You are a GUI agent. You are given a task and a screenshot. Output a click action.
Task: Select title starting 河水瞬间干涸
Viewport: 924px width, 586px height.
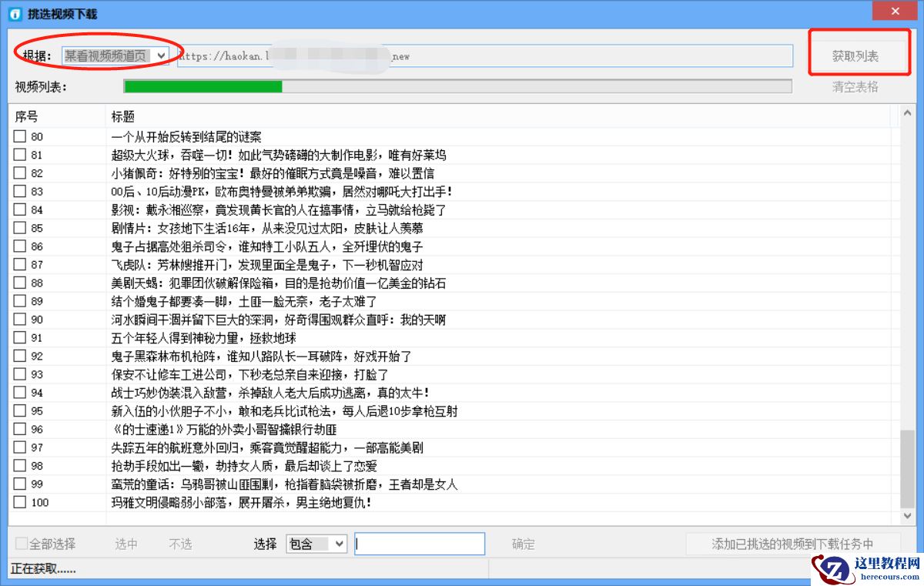point(278,320)
